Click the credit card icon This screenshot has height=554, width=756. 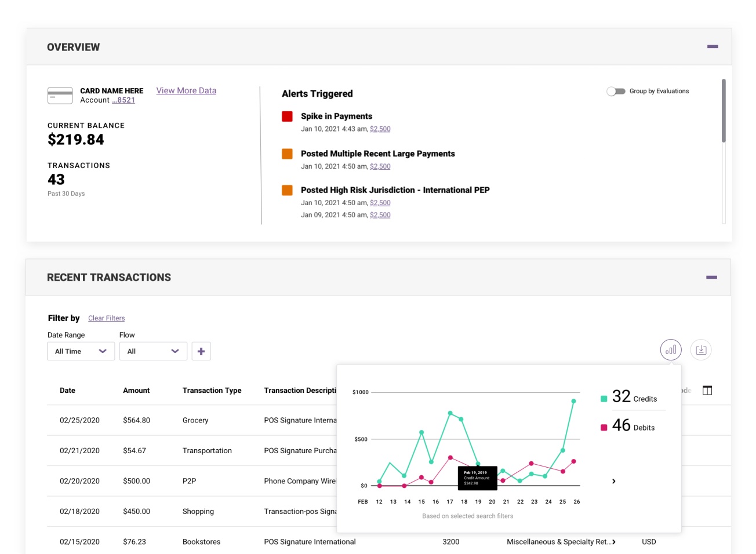click(x=60, y=96)
